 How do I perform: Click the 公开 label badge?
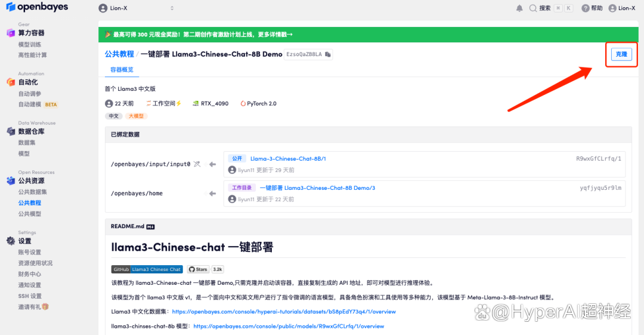pos(237,158)
